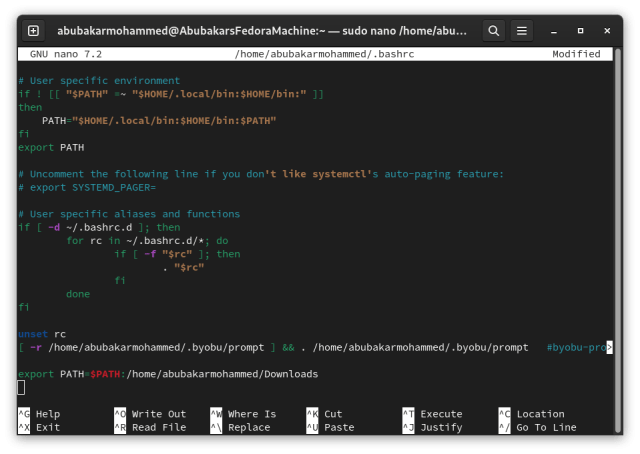Click the systemctl auto-paging comment line
640x454 pixels.
click(x=261, y=174)
